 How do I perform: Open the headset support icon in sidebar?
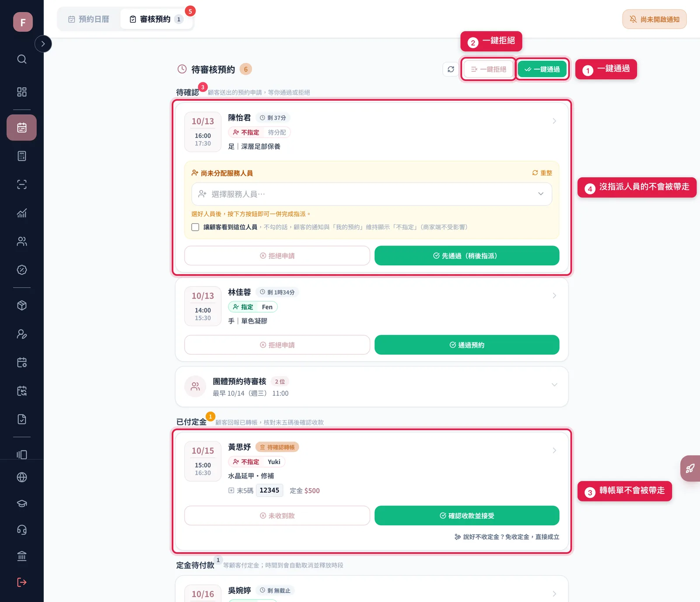[22, 530]
